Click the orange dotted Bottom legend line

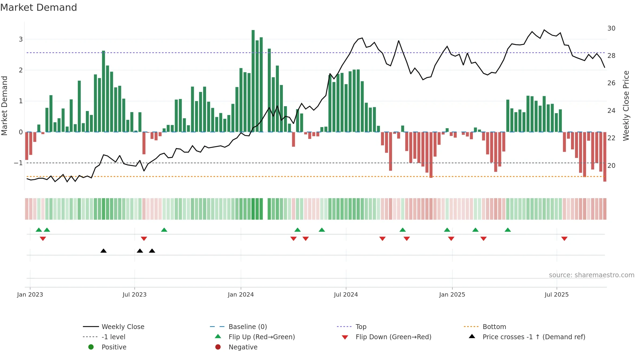pyautogui.click(x=471, y=327)
